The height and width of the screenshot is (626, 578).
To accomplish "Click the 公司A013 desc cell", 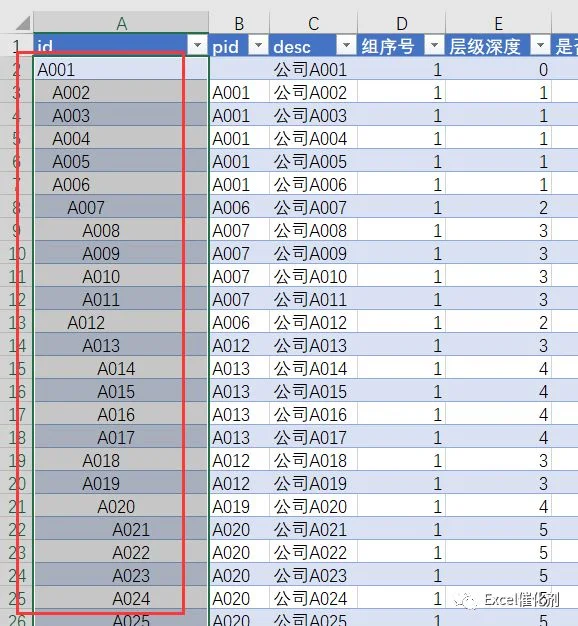I will click(x=313, y=346).
